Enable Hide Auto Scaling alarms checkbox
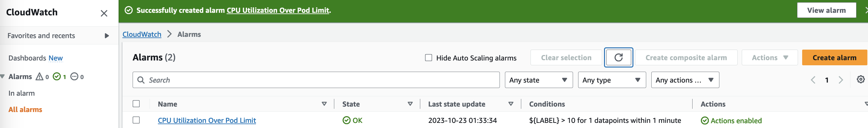Image resolution: width=868 pixels, height=128 pixels. pyautogui.click(x=428, y=58)
